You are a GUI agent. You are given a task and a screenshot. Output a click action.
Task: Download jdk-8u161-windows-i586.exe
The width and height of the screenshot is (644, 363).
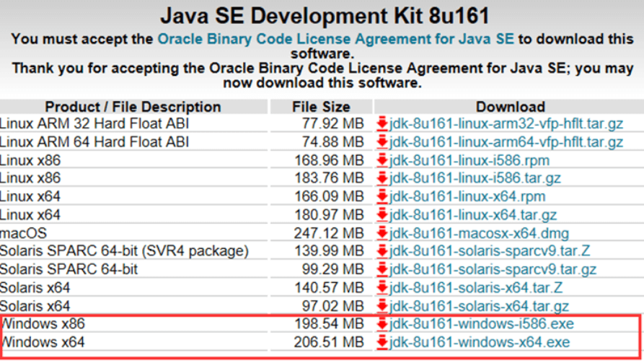click(x=481, y=324)
